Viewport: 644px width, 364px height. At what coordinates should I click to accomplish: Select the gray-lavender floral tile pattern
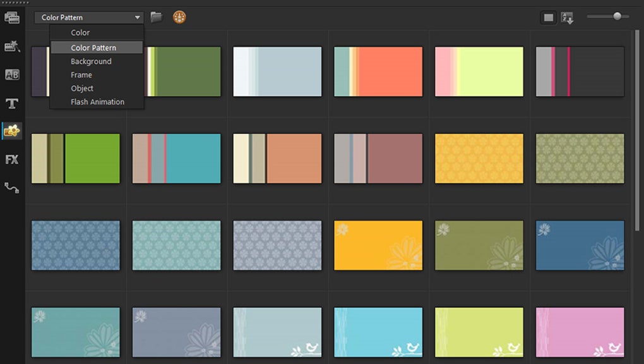pyautogui.click(x=277, y=246)
